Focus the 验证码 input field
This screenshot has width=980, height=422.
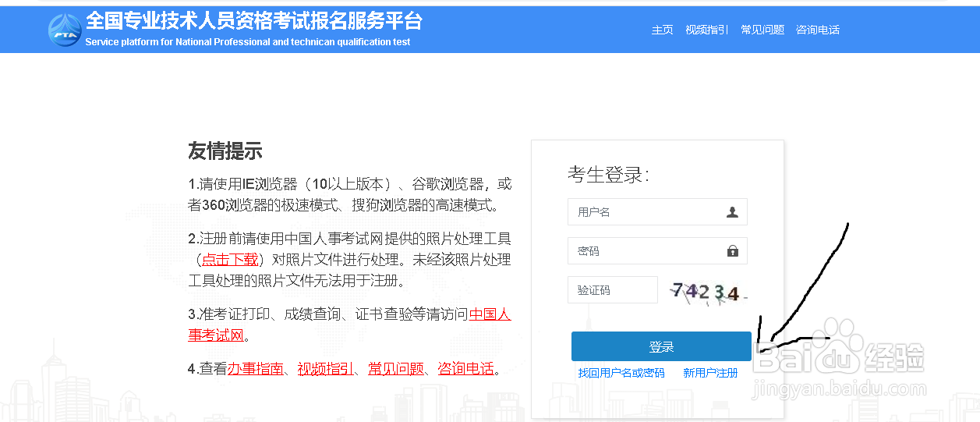click(x=613, y=290)
